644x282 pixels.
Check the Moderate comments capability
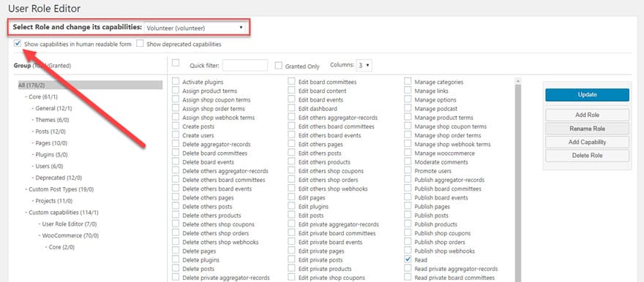[408, 161]
